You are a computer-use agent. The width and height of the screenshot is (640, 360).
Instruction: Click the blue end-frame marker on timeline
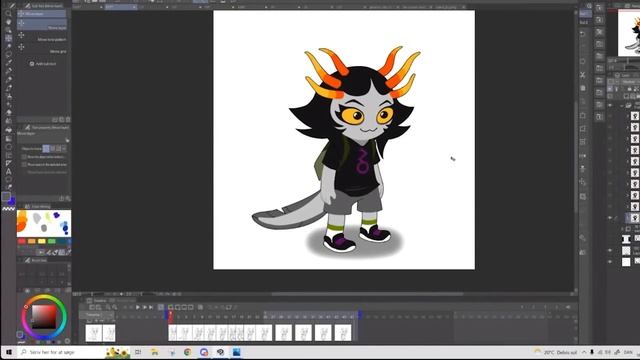click(360, 314)
